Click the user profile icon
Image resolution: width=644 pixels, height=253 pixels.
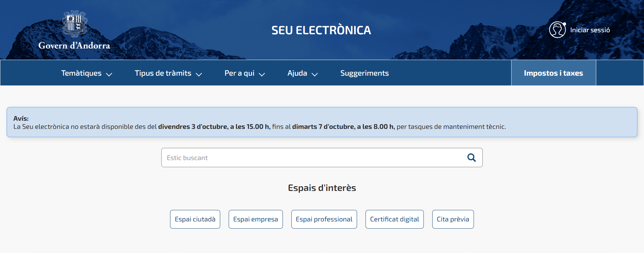pos(557,30)
